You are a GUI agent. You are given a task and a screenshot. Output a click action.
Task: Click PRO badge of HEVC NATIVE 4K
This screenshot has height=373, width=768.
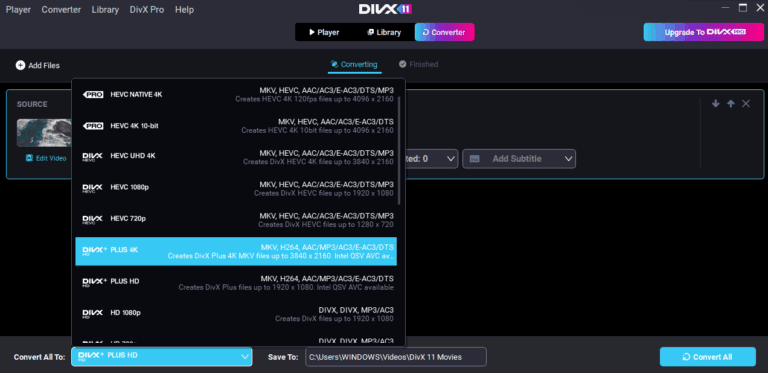click(93, 95)
